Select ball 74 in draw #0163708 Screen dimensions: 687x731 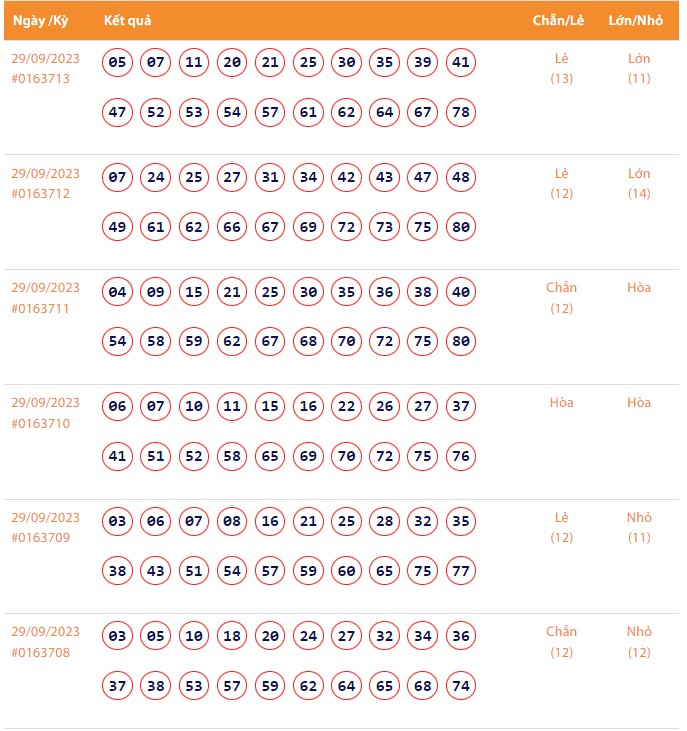461,686
